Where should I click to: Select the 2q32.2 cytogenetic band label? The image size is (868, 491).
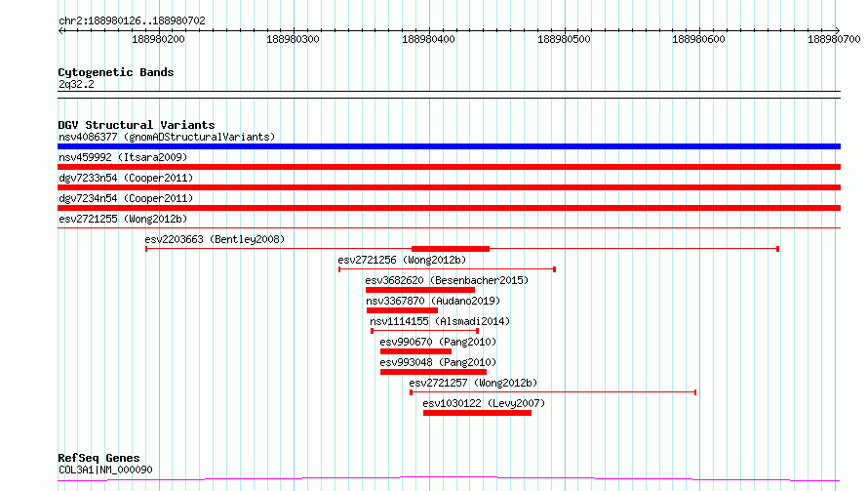pos(76,85)
